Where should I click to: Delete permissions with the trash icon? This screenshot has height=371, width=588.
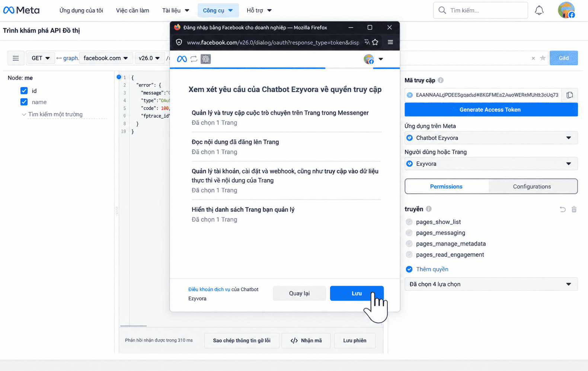click(574, 209)
